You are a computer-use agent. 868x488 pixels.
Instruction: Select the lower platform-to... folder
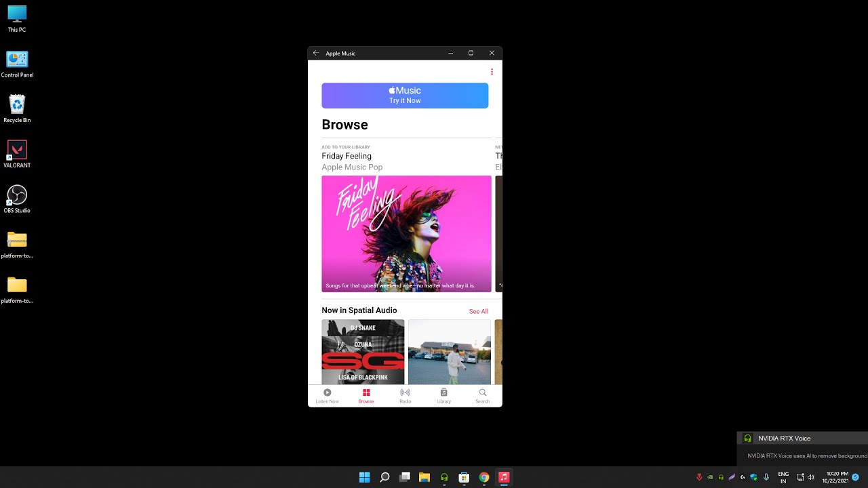(17, 290)
